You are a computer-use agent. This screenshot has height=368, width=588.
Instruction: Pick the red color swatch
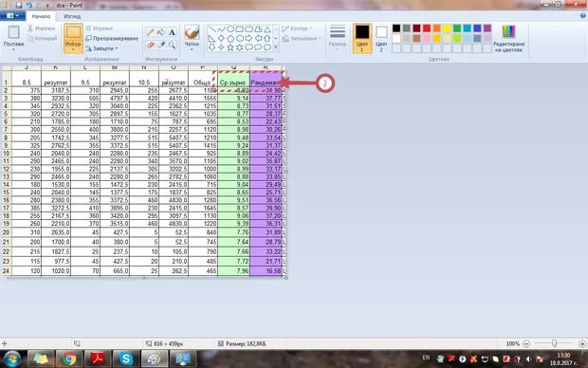[x=427, y=28]
